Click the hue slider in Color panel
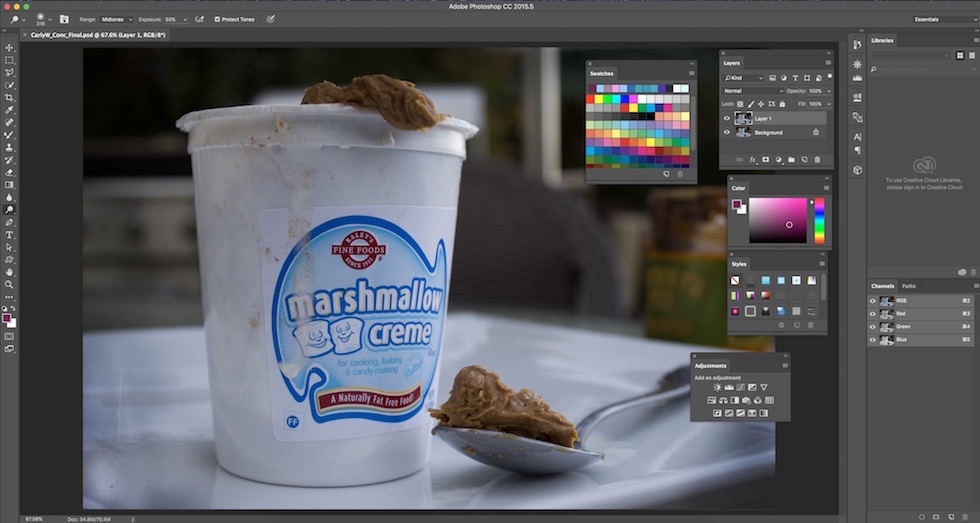Screen dimensions: 980x523 click(x=819, y=221)
